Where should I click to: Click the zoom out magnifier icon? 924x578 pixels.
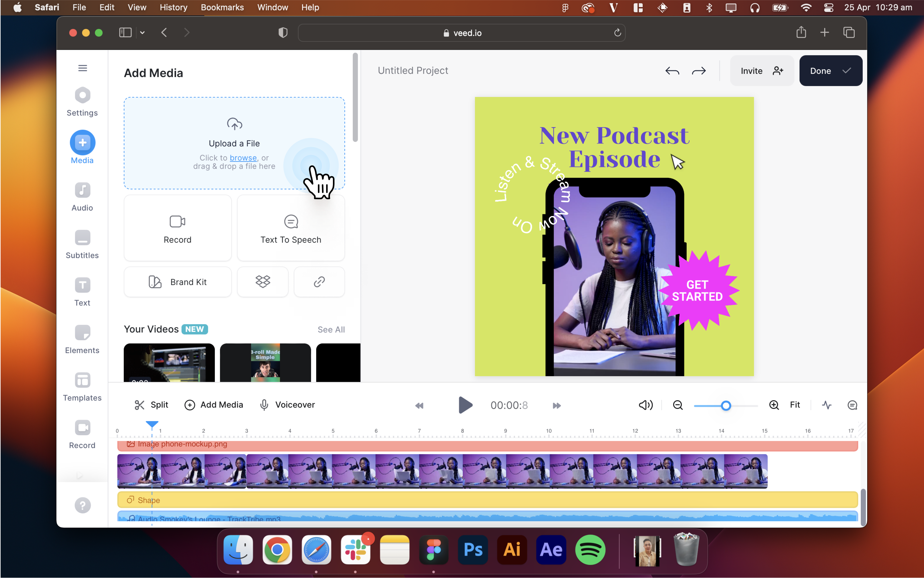point(678,405)
